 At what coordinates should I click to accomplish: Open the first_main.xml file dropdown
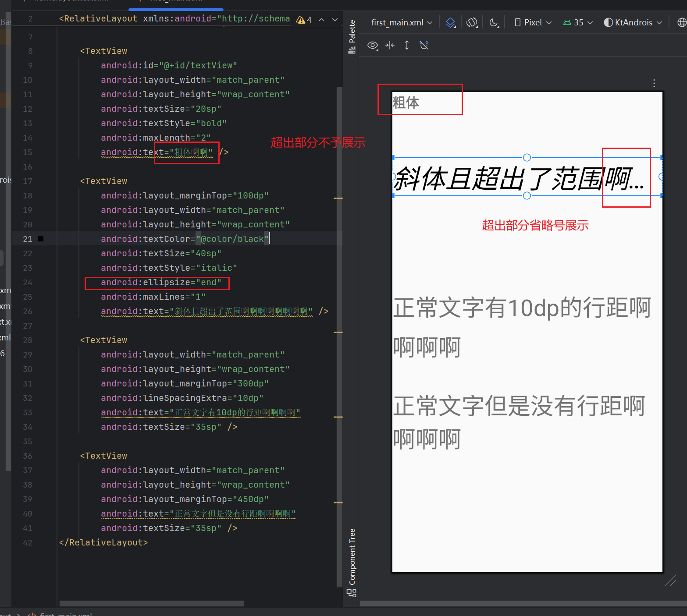tap(402, 22)
